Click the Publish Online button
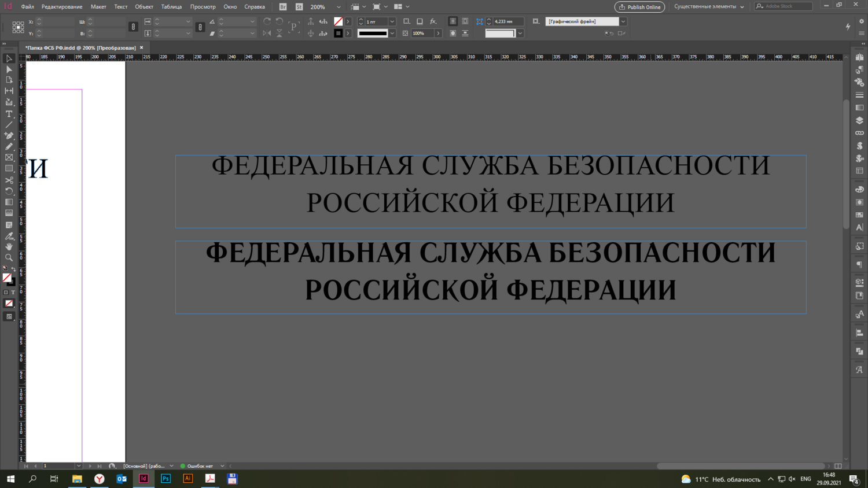This screenshot has width=868, height=488. pos(639,7)
